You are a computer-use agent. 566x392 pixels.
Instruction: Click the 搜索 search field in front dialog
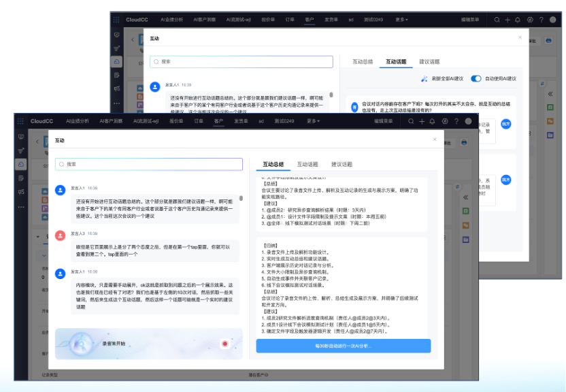(149, 164)
